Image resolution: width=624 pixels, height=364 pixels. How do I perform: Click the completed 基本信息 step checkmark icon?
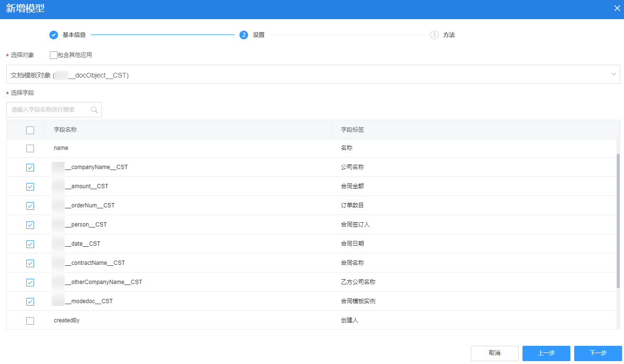[54, 35]
